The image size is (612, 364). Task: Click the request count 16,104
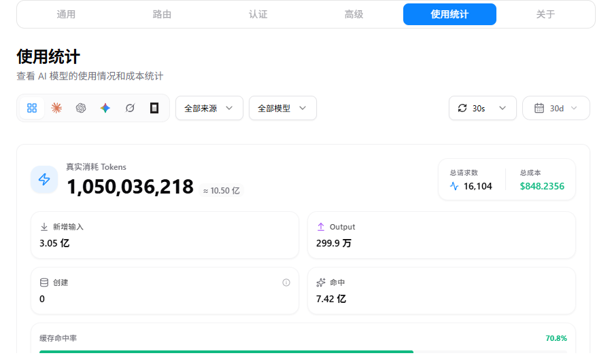pyautogui.click(x=478, y=186)
